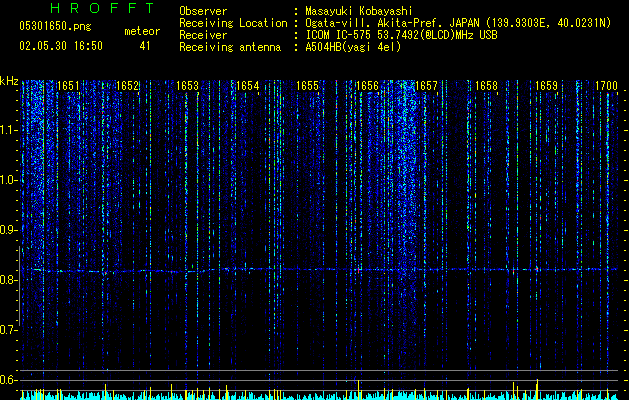Click the 1.1 kHz axis label
629x400 pixels.
coord(8,130)
